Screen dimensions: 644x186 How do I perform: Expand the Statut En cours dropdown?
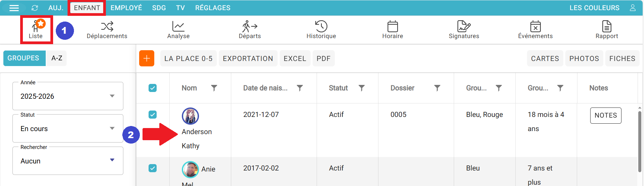pyautogui.click(x=68, y=128)
